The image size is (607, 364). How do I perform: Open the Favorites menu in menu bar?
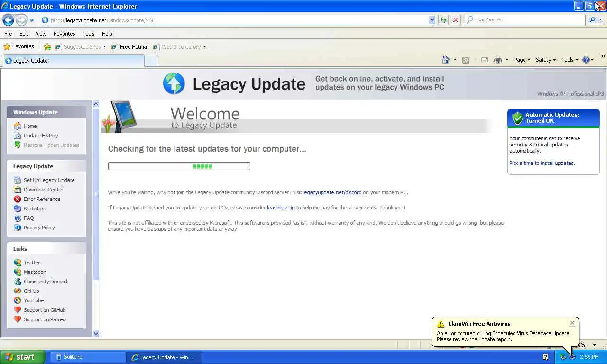pyautogui.click(x=64, y=34)
